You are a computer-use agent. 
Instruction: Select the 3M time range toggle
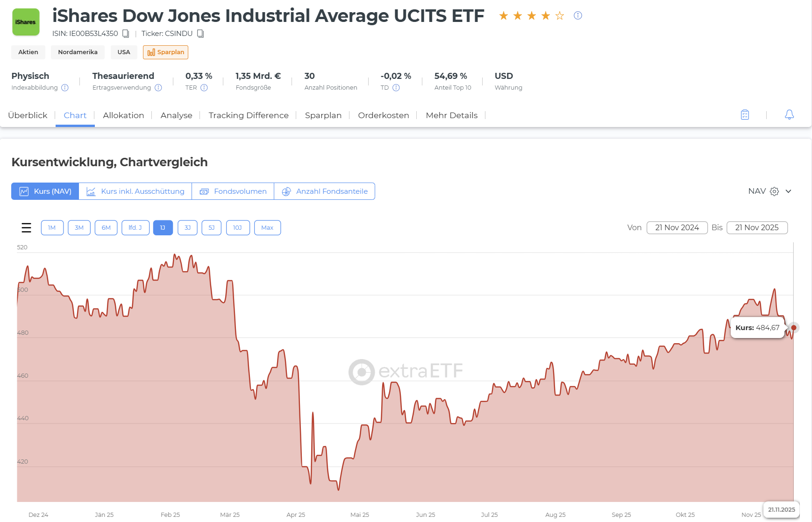tap(79, 228)
